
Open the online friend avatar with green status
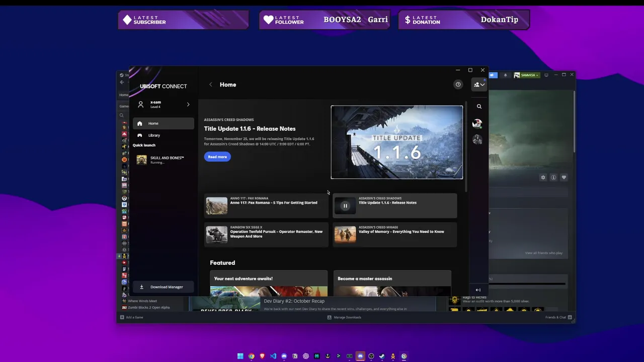(477, 124)
